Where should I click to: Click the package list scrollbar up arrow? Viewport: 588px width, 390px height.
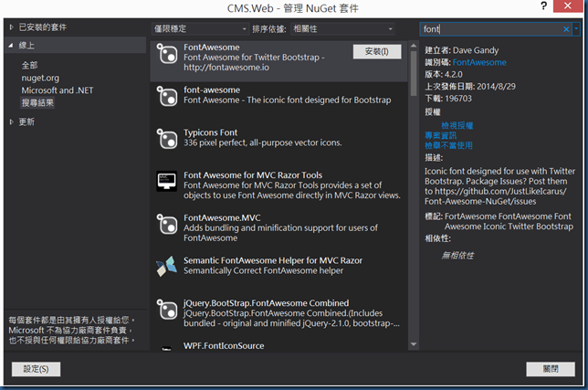click(x=414, y=46)
